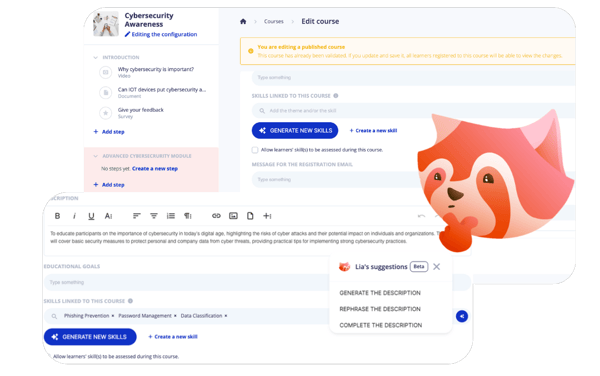Focus Add the theme and/or skill field
The width and height of the screenshot is (600, 376).
pyautogui.click(x=413, y=111)
